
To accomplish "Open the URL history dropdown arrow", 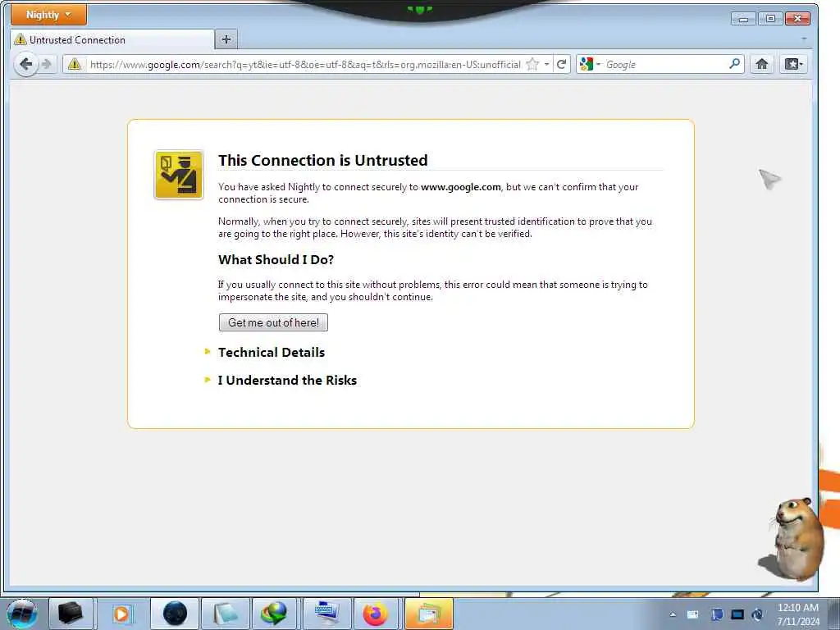I will [546, 64].
